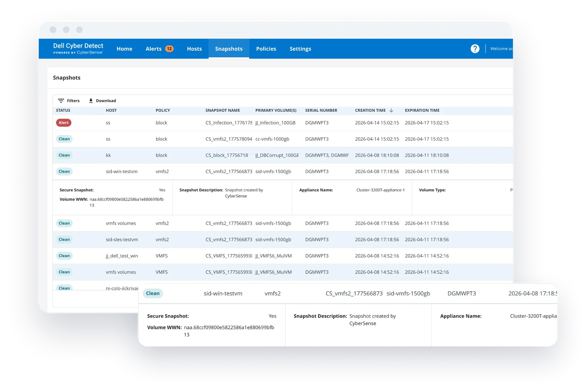Click Clean badge in cc-vmfs-1000gb row

click(64, 139)
